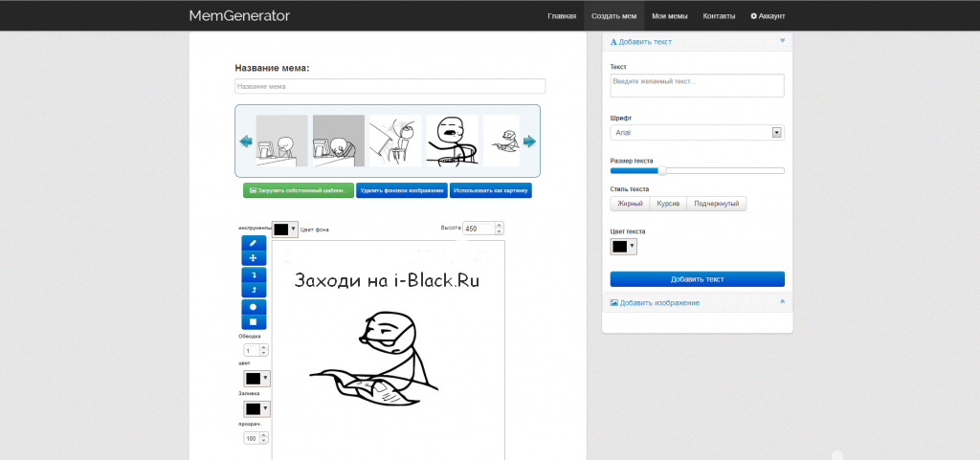Expand the Добавить изображение panel chevron

(783, 301)
